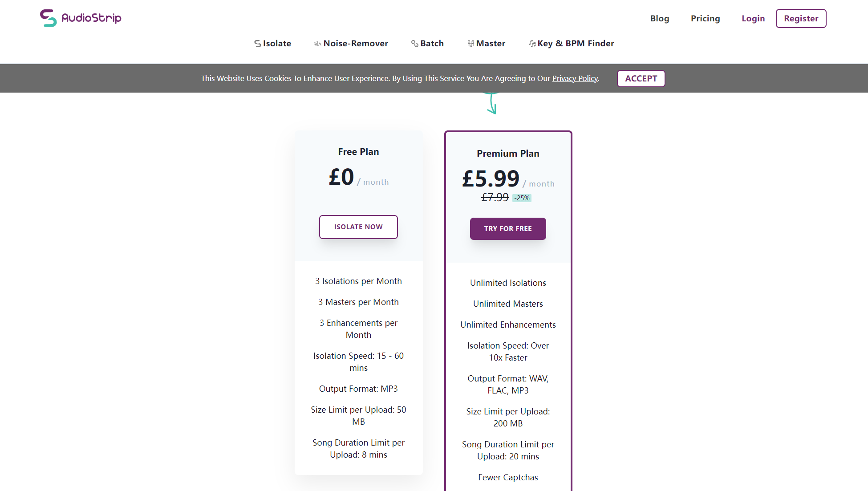Click the Master equalizer icon

[x=471, y=44]
